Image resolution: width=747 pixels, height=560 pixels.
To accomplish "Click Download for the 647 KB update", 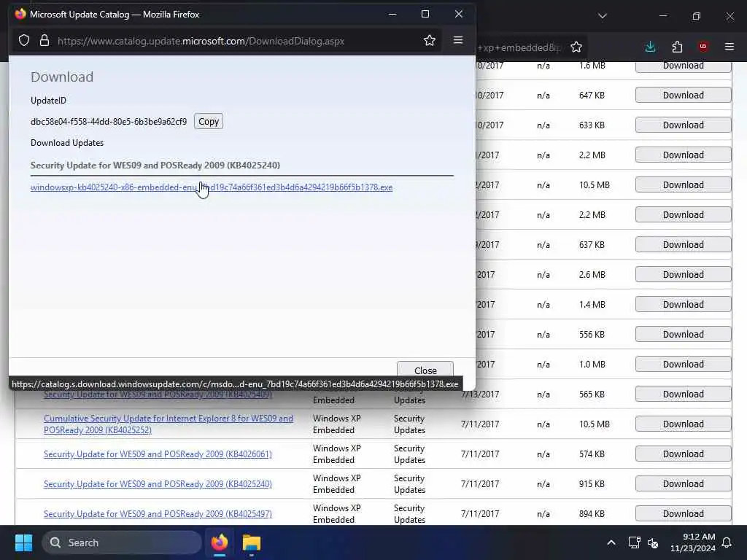I will [x=683, y=95].
